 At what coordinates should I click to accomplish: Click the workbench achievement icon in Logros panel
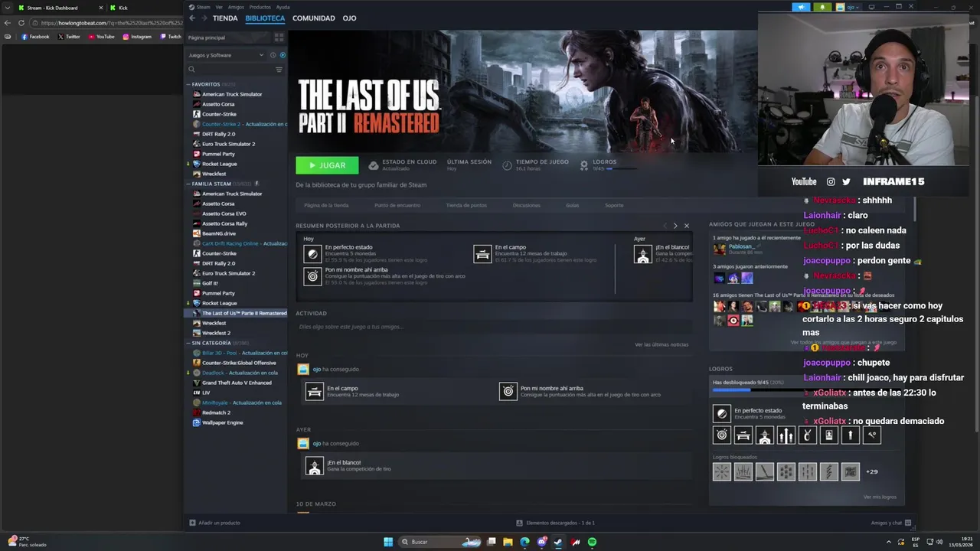pyautogui.click(x=743, y=435)
